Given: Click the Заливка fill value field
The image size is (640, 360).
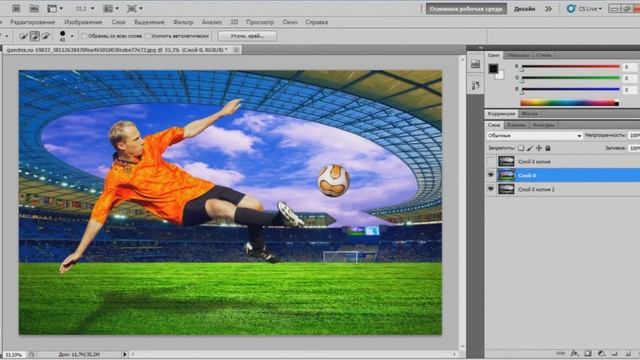Looking at the screenshot, I should click(634, 148).
